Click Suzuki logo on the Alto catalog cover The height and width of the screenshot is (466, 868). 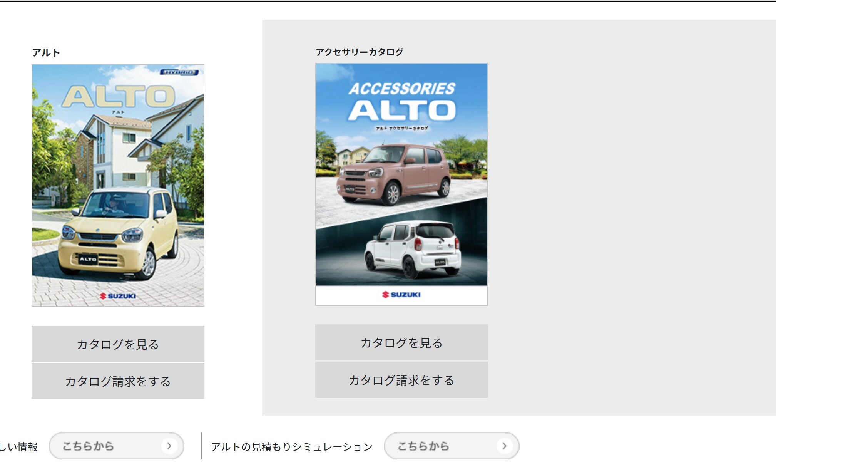pyautogui.click(x=118, y=296)
